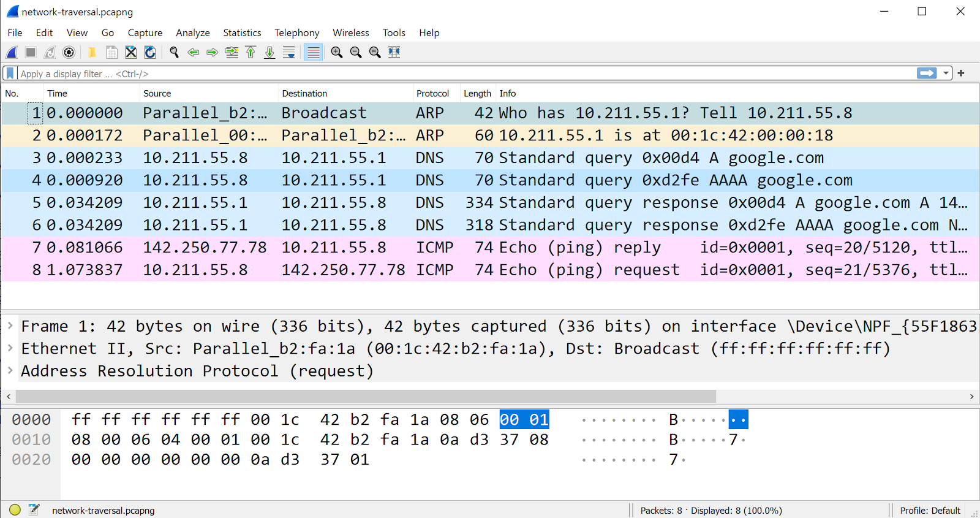Open the Help menu
980x518 pixels.
coord(429,32)
